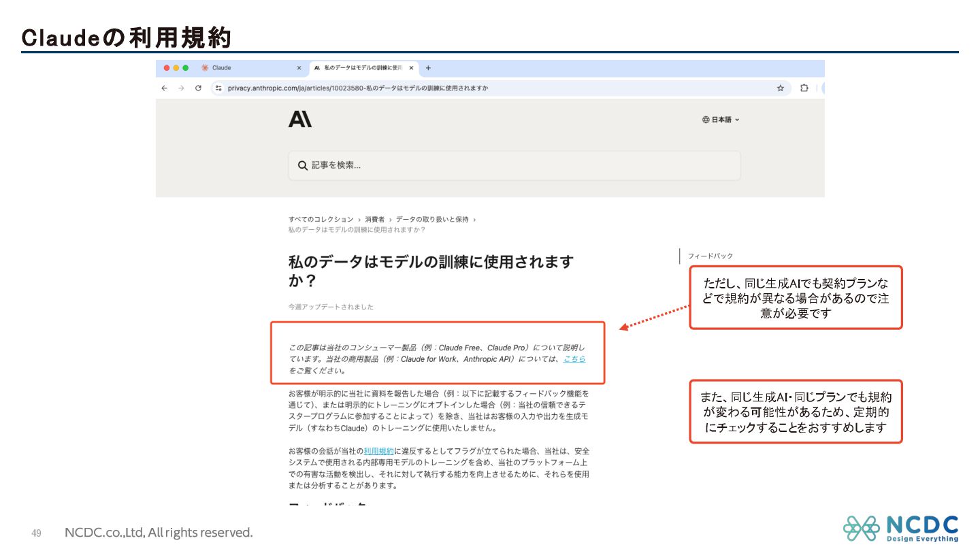Switch to the Claude browser tab
The image size is (980, 551).
coord(252,68)
